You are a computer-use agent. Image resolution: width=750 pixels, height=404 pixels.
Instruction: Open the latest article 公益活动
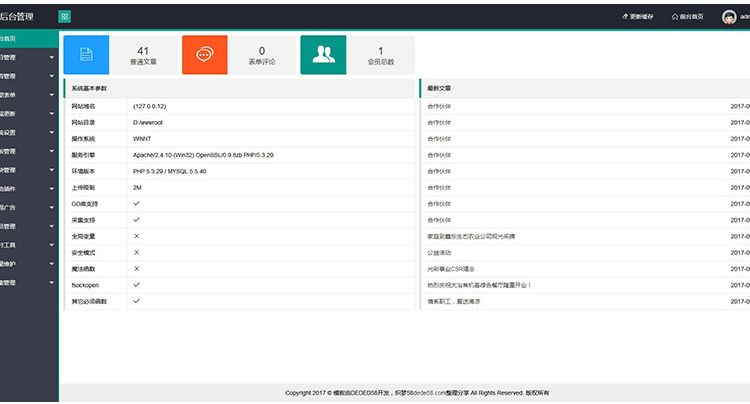click(439, 252)
